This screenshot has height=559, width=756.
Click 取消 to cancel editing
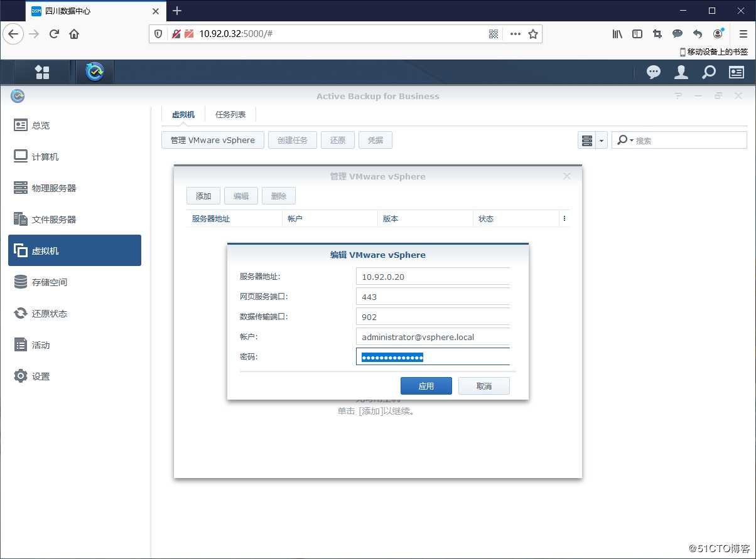(484, 386)
